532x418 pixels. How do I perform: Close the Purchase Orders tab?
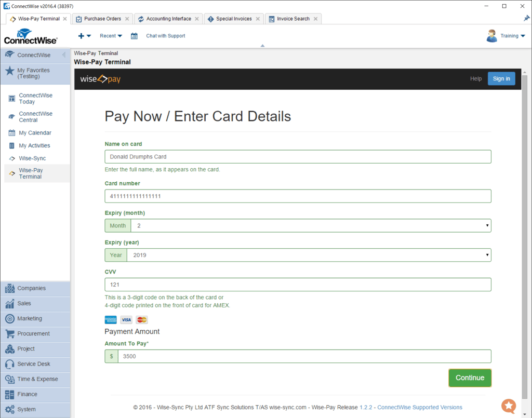[x=127, y=19]
